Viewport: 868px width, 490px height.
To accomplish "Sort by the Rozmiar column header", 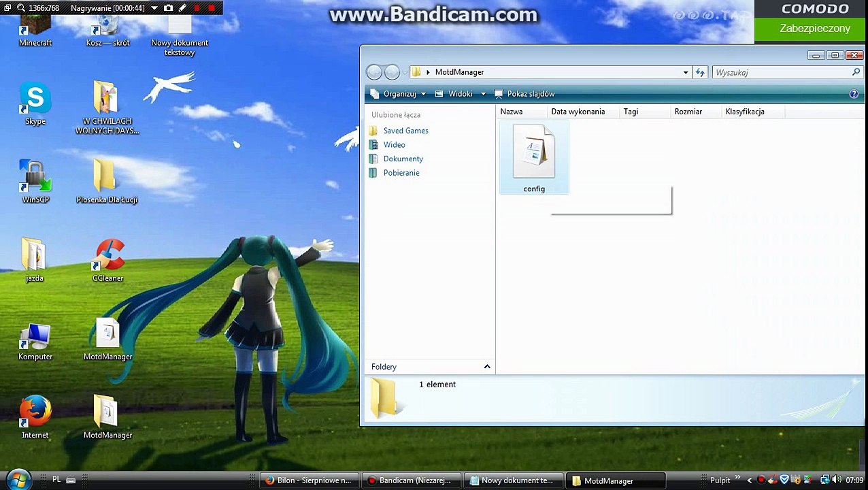I will coord(695,112).
